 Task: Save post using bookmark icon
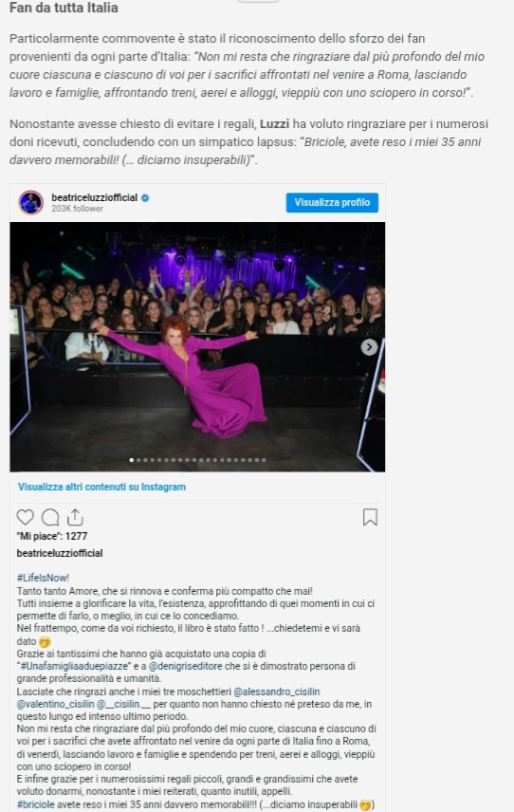(370, 517)
